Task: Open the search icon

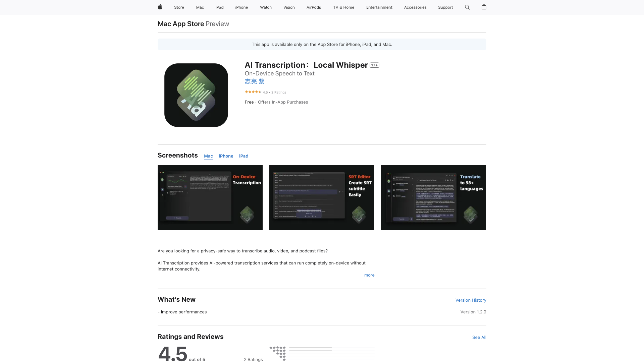Action: (x=467, y=7)
